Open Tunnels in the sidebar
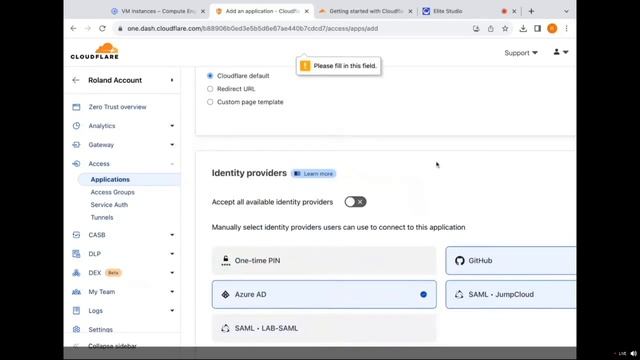The image size is (640, 360). 102,218
